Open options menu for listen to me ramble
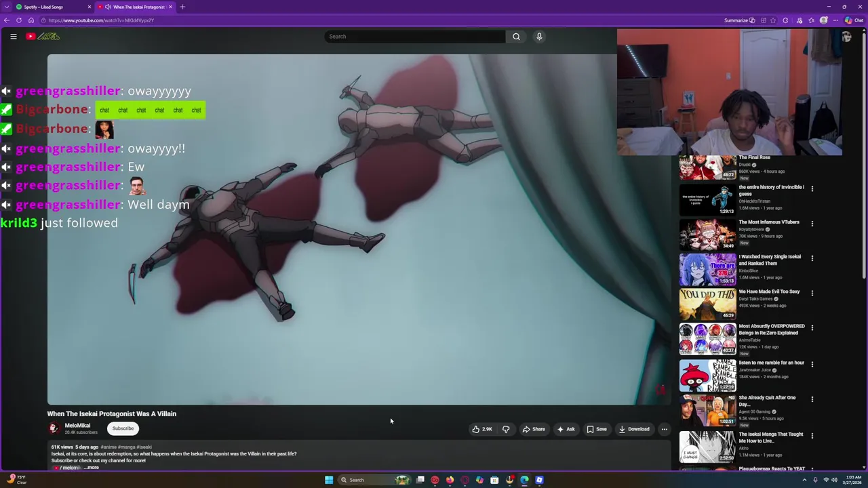The width and height of the screenshot is (868, 488). coord(812,364)
